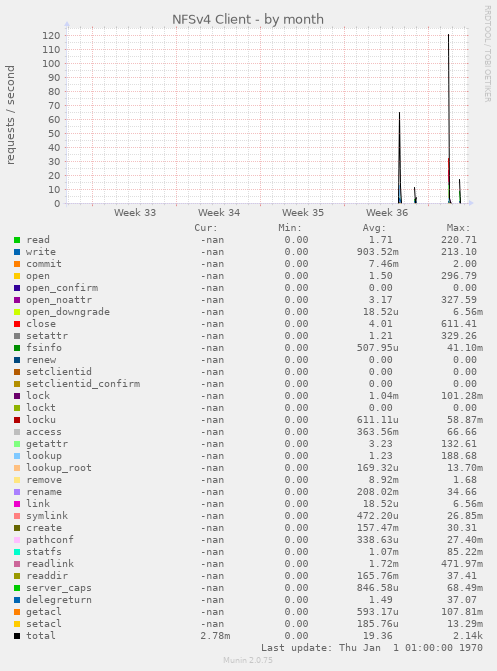497x671 pixels.
Task: Click the Week 33 axis label
Action: tap(135, 213)
